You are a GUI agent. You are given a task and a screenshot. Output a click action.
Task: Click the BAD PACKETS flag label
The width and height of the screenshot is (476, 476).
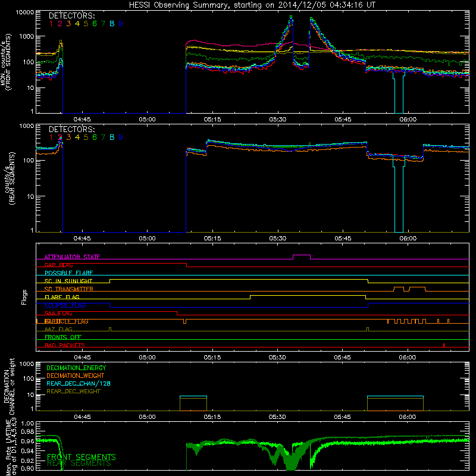[x=65, y=345]
